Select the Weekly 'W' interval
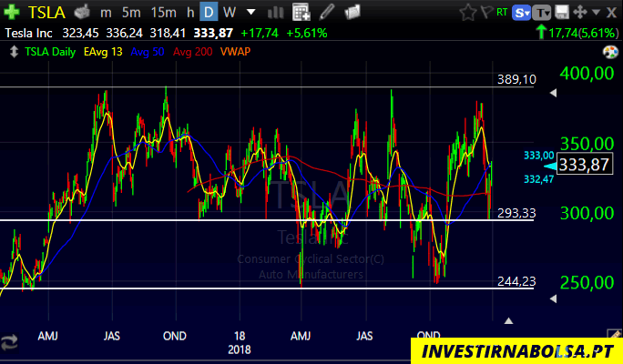Viewport: 623px width, 364px height. [230, 13]
